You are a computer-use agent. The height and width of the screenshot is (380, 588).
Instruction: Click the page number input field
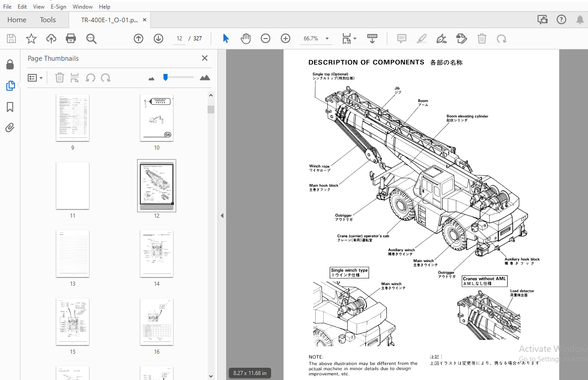pos(179,39)
